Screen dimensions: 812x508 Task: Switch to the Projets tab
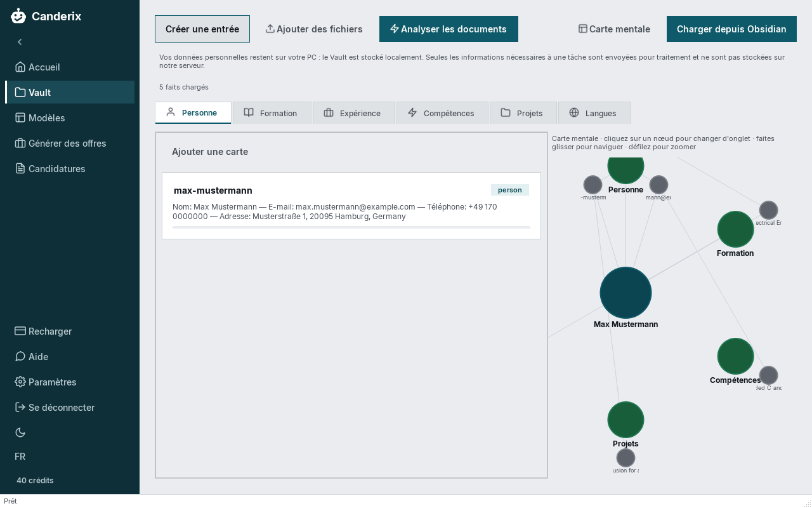coord(523,112)
